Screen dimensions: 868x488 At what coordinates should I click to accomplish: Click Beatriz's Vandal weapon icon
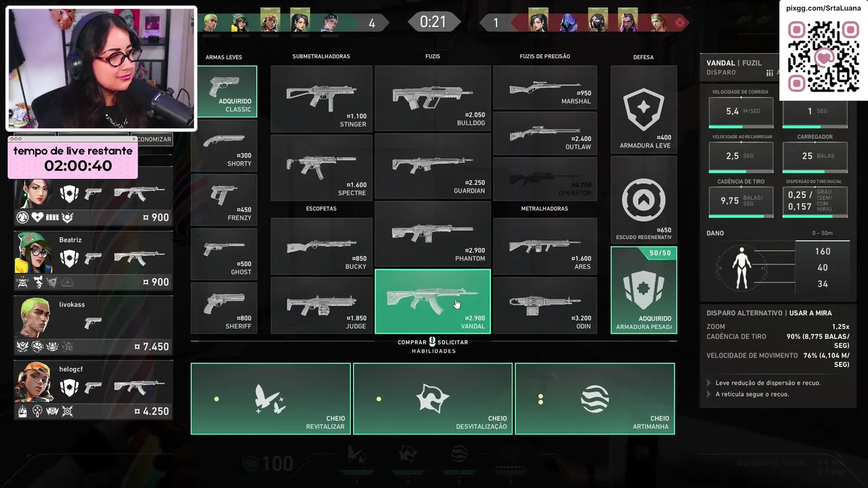tap(139, 258)
